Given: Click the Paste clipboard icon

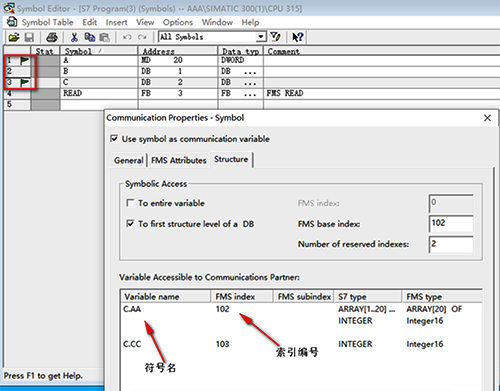Looking at the screenshot, I should pyautogui.click(x=105, y=37).
